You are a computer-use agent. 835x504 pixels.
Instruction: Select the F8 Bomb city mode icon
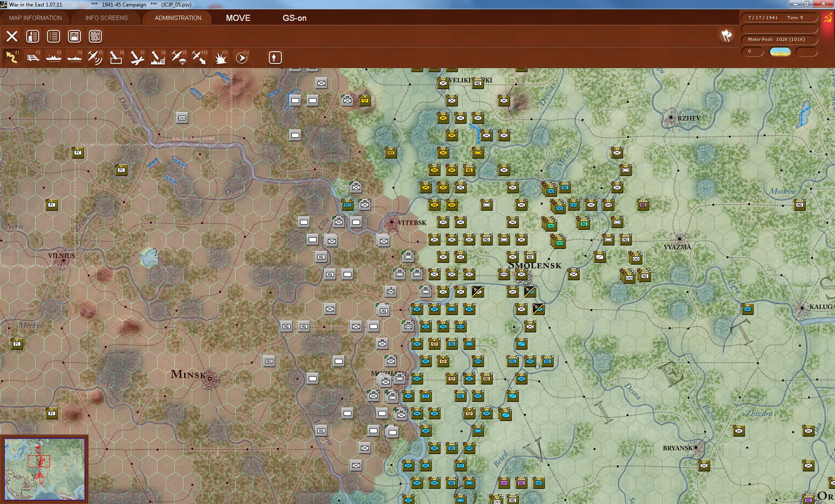click(158, 57)
